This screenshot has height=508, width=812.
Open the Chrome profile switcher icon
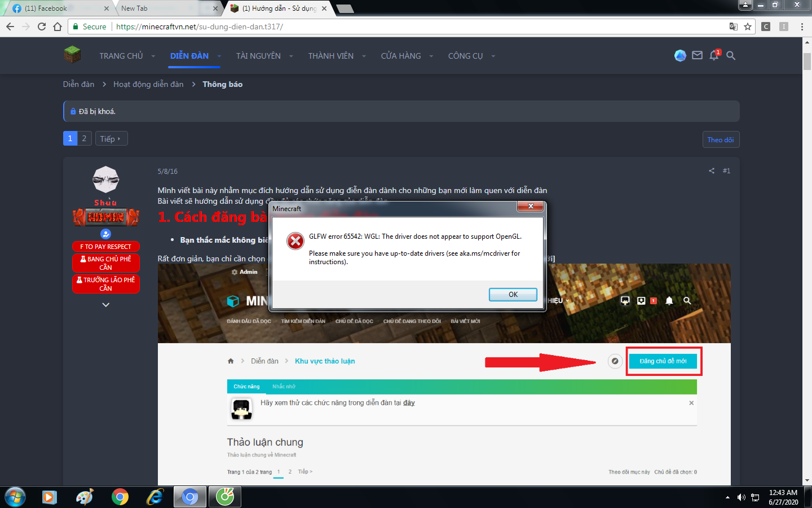(x=745, y=5)
